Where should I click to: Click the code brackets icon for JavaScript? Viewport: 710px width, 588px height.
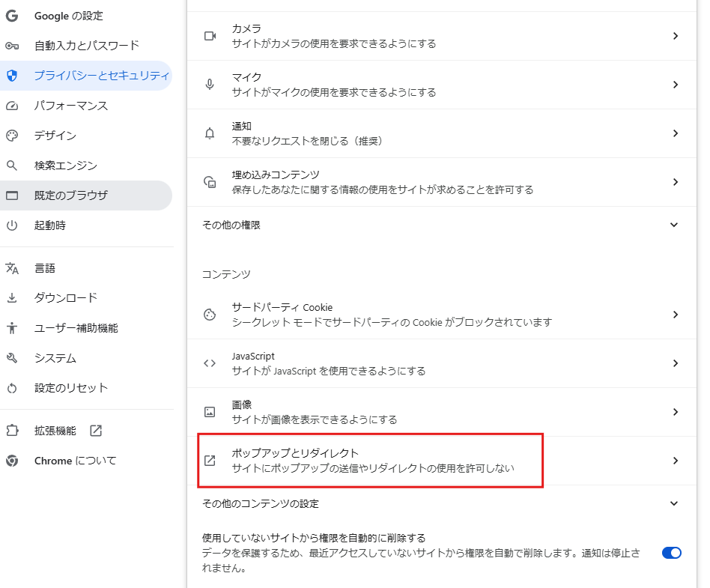click(x=210, y=363)
